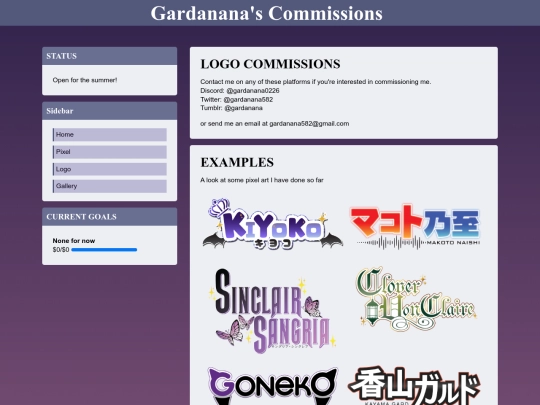Click the 'Contact me on any of these platforms' line
540x405 pixels.
point(315,82)
